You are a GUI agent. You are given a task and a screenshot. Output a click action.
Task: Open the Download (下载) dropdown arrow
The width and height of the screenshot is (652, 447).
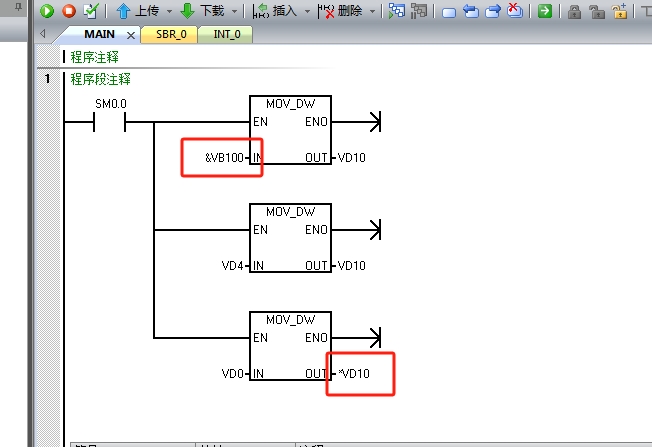click(235, 12)
